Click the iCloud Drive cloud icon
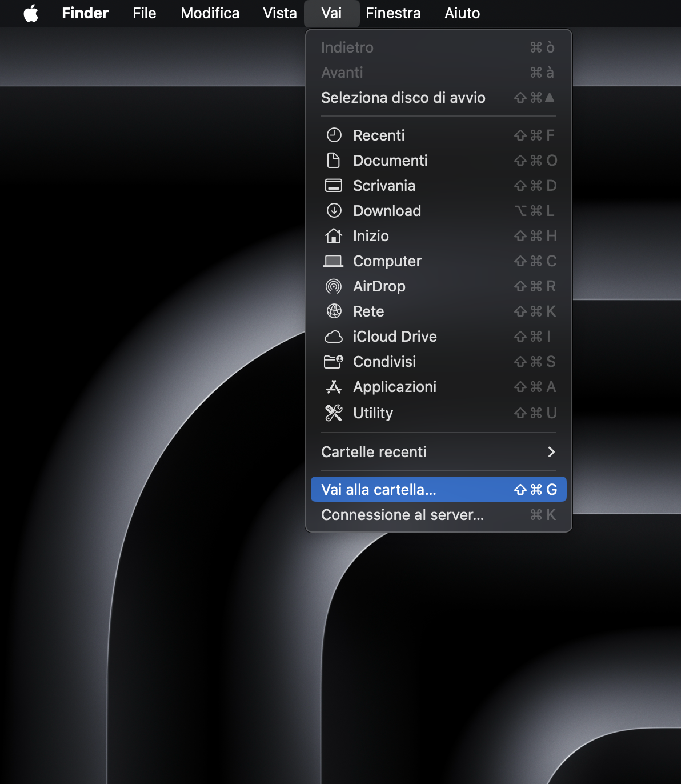Viewport: 681px width, 784px height. point(334,337)
